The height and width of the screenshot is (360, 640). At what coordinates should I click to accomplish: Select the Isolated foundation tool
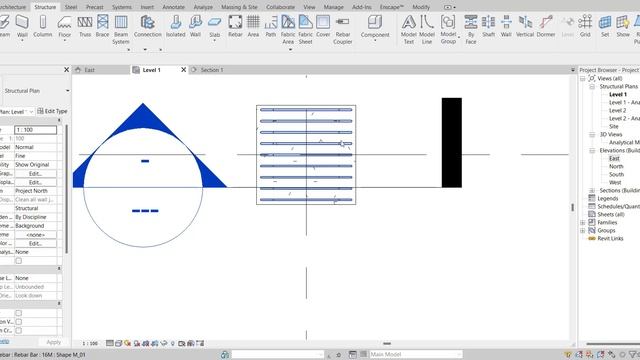click(x=176, y=27)
